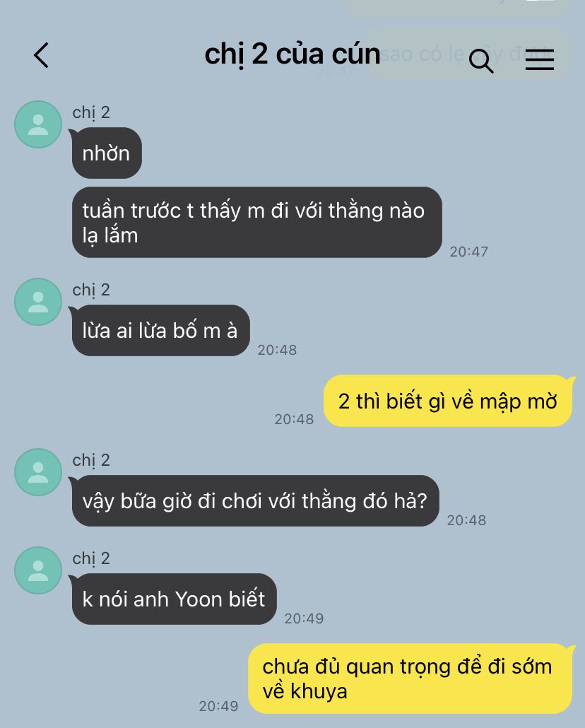Screen dimensions: 585x728
Task: Tap the yellow bubble '2 thì biết gì về mập mờ'
Action: coord(447,401)
